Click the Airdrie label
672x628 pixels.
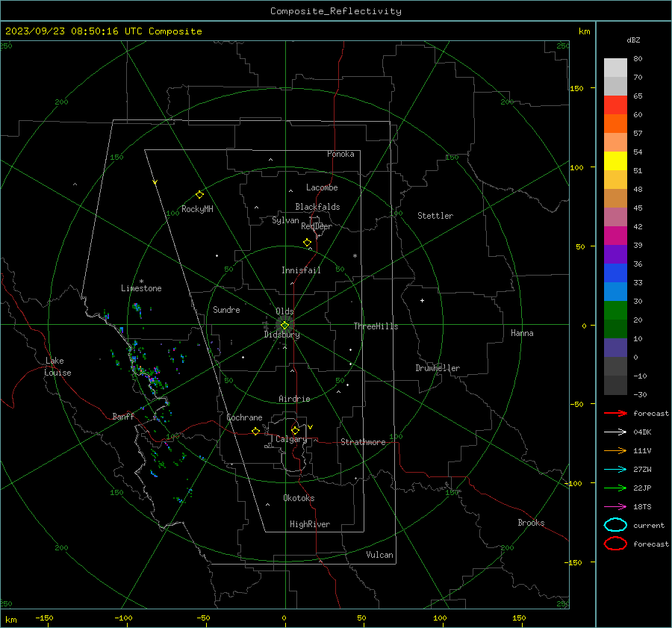point(294,399)
